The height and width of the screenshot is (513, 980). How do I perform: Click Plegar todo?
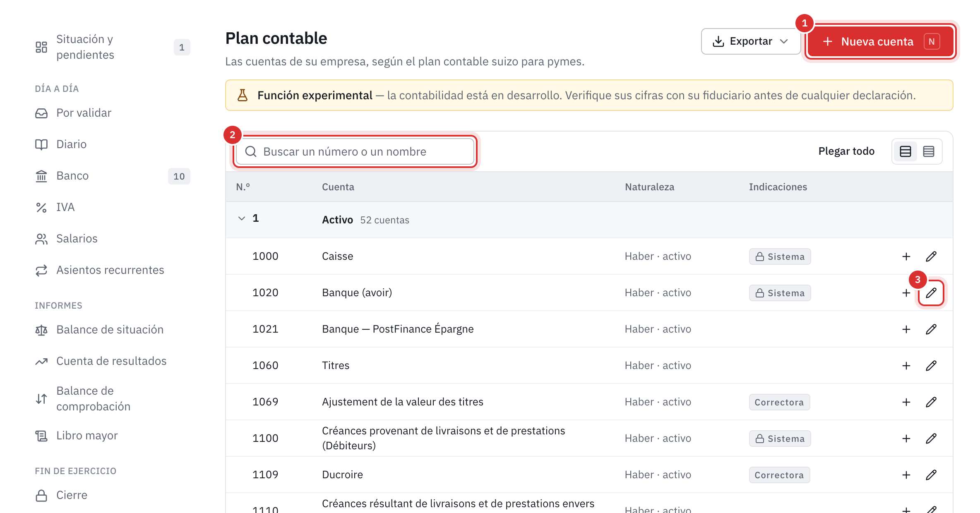tap(846, 151)
